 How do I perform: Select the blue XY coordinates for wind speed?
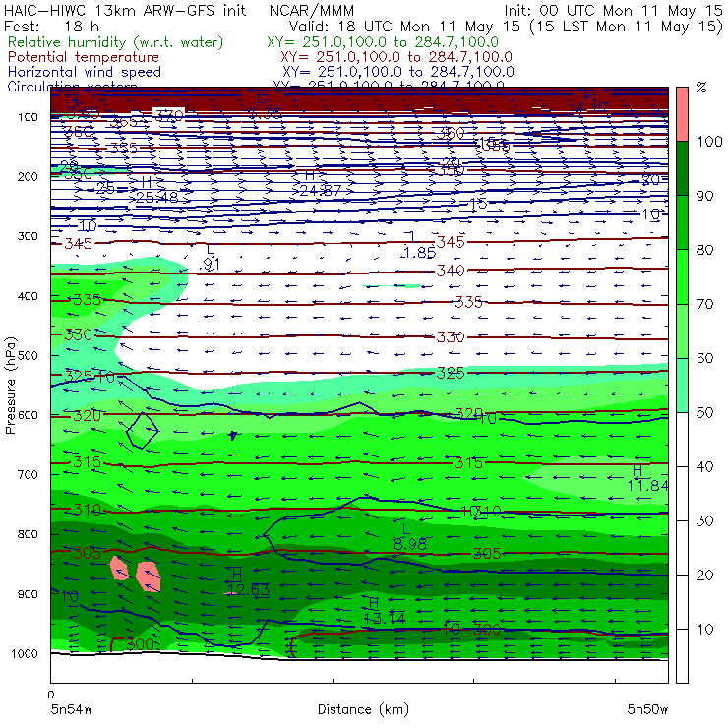click(398, 72)
